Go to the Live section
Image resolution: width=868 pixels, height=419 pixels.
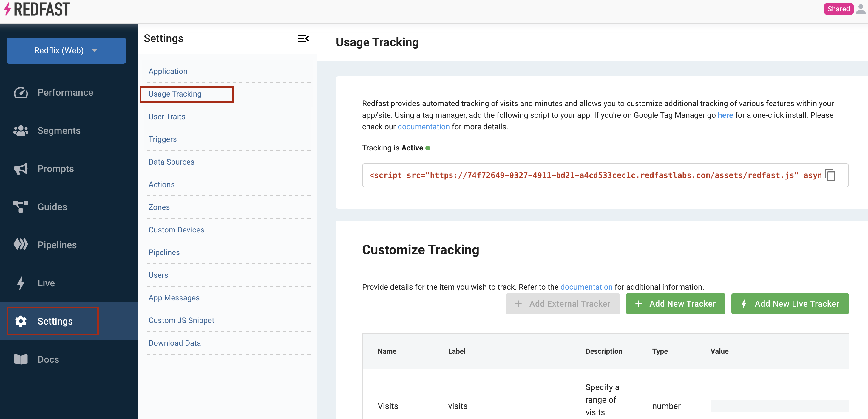[46, 283]
